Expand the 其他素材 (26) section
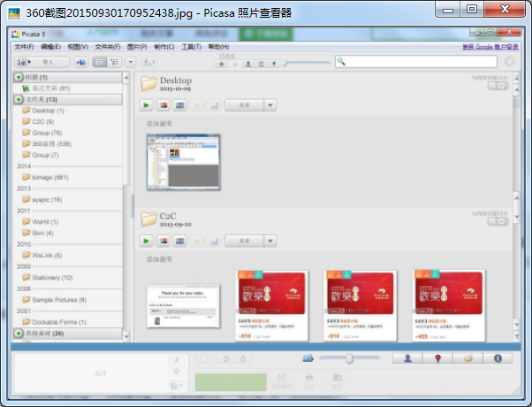532x407 pixels. [19, 334]
